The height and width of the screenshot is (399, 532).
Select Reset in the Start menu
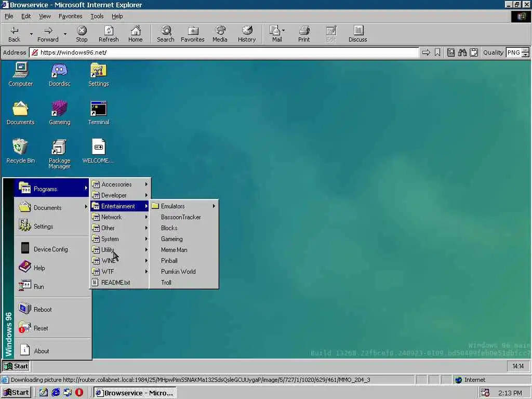(x=52, y=328)
